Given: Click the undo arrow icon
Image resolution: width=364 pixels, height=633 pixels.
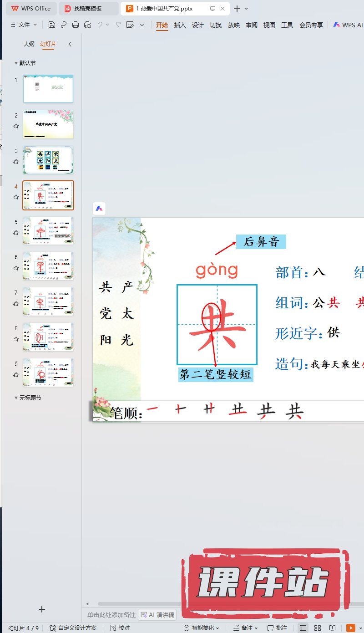Looking at the screenshot, I should [x=100, y=25].
